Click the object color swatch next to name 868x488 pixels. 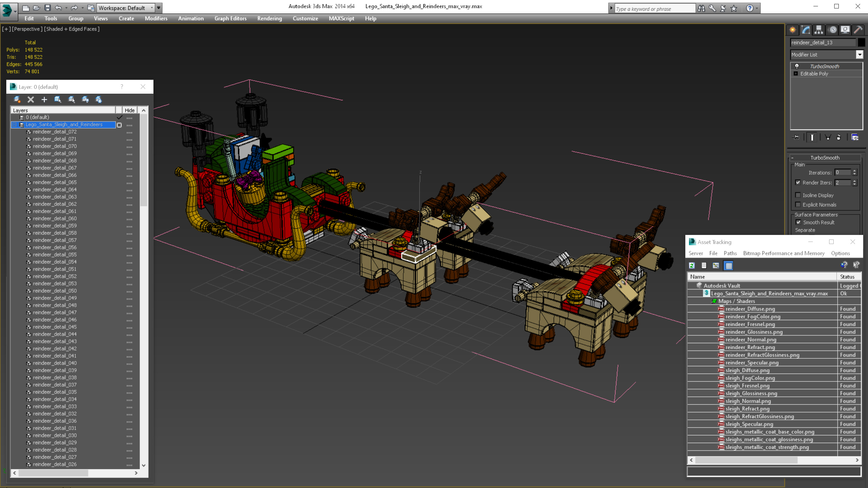coord(861,42)
